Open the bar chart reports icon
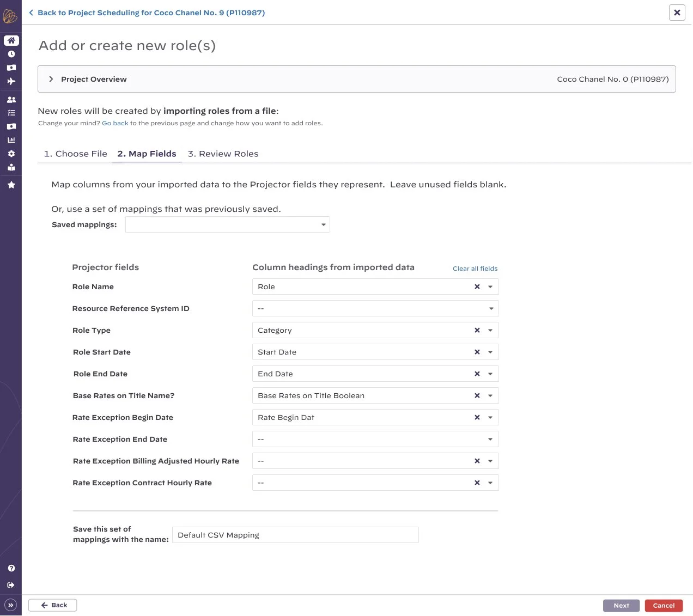Screen dimensions: 693x616 point(11,139)
